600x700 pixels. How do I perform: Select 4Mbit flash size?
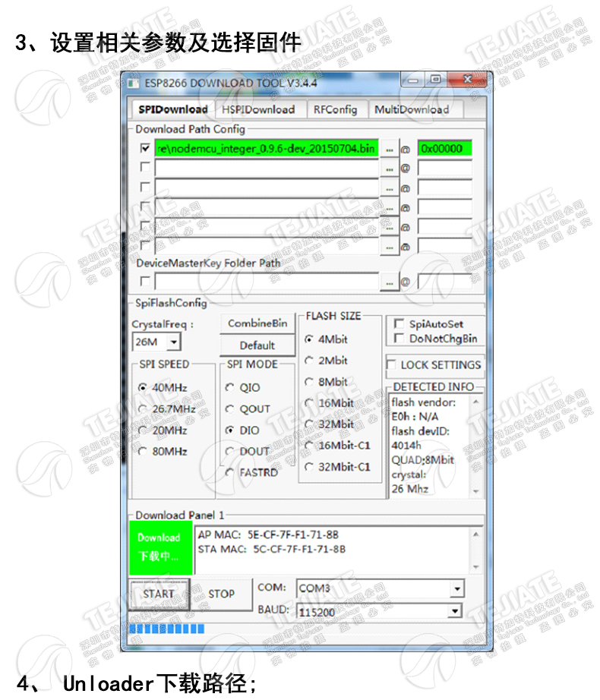[326, 339]
